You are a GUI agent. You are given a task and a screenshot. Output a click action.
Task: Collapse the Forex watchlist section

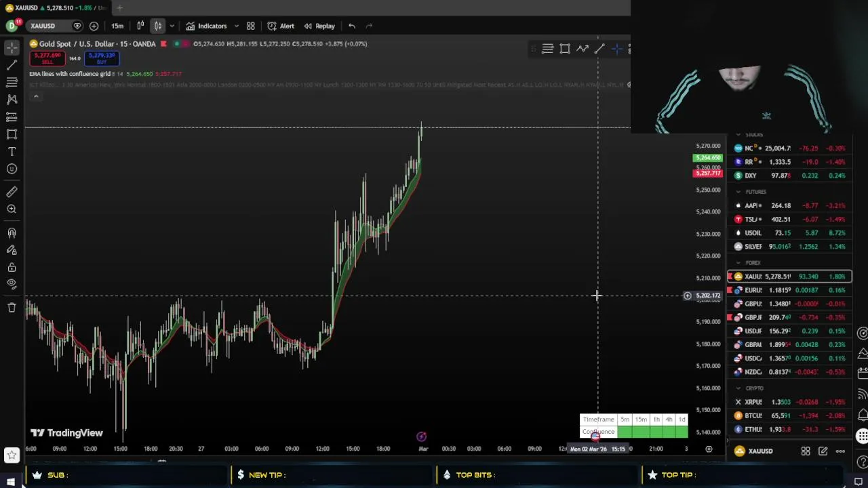[738, 262]
